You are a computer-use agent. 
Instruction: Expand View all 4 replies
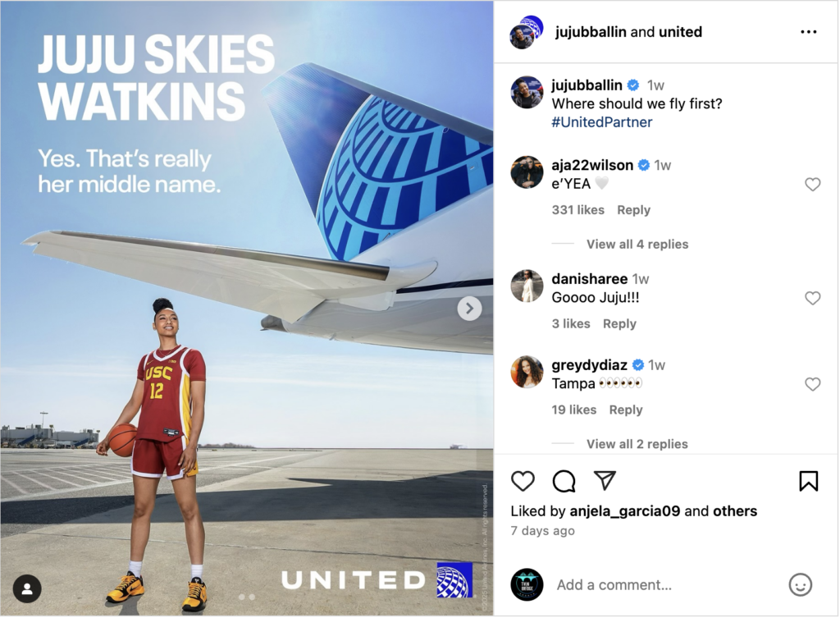(x=637, y=245)
